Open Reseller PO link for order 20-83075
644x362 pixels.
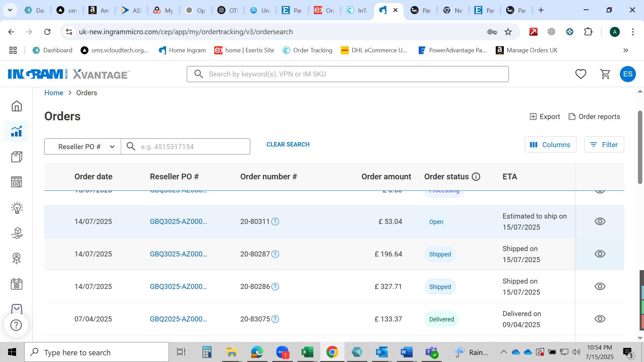tap(178, 319)
